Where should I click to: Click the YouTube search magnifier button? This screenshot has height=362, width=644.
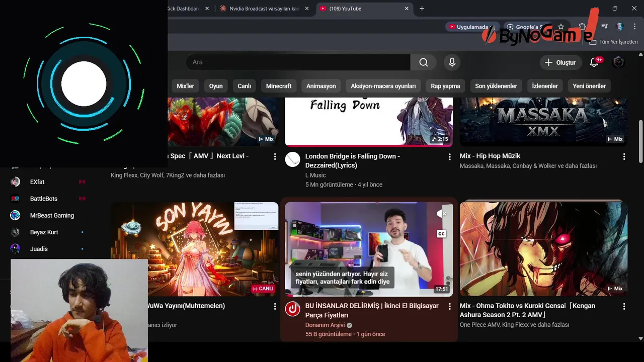click(424, 62)
